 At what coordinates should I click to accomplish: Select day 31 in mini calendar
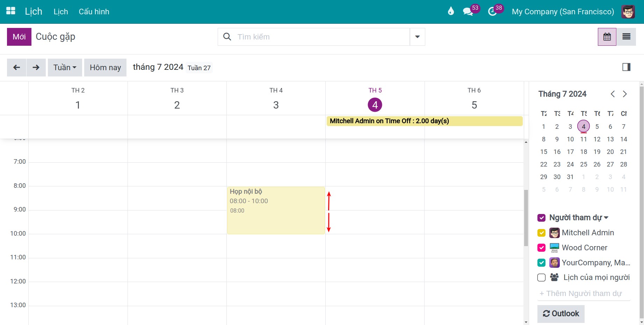[x=570, y=177]
